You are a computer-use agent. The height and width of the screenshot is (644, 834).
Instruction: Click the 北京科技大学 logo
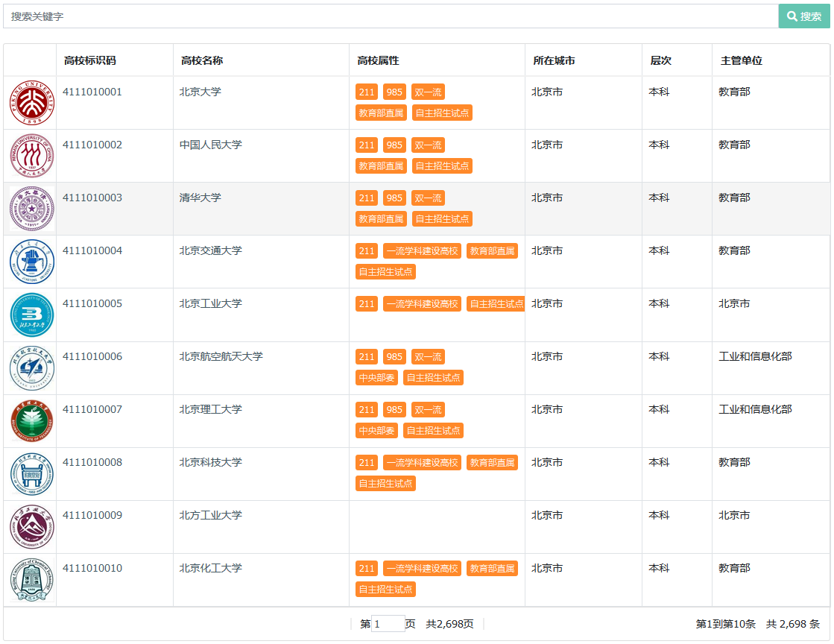tap(32, 473)
